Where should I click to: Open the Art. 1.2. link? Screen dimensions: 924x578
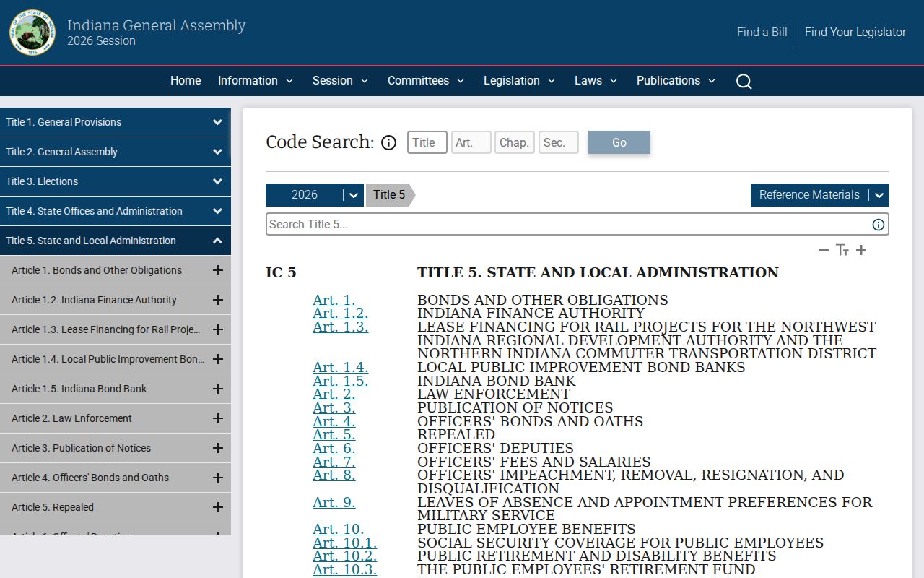(340, 314)
